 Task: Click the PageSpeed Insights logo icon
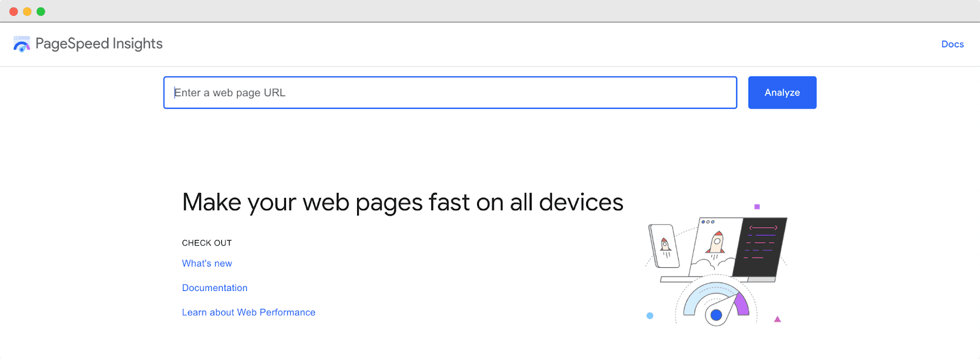[21, 44]
